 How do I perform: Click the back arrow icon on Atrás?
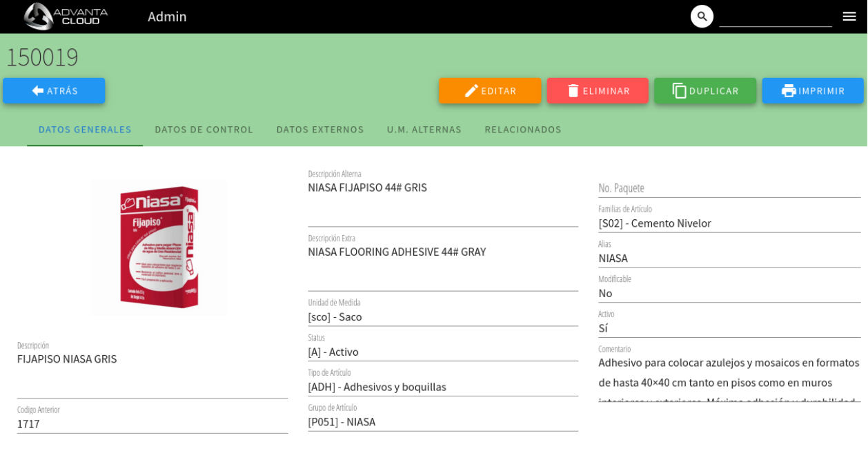[x=38, y=90]
